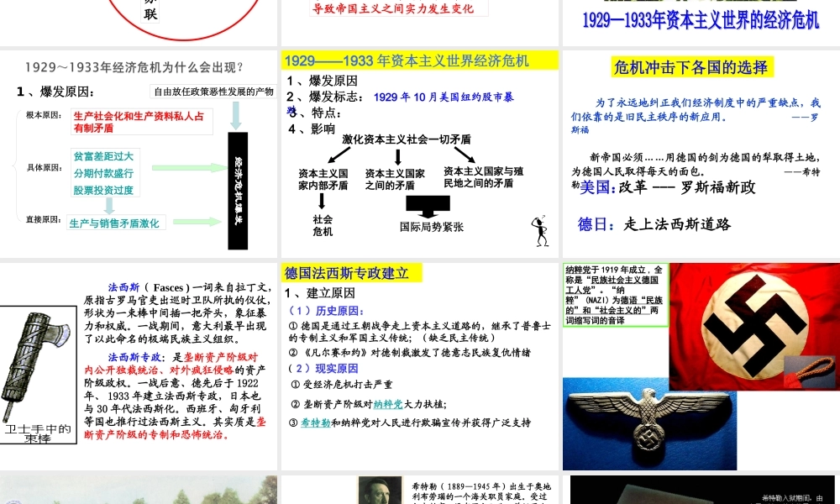This screenshot has height=504, width=840.
Task: Open the slide 德国法西斯专政建立
Action: point(419,366)
